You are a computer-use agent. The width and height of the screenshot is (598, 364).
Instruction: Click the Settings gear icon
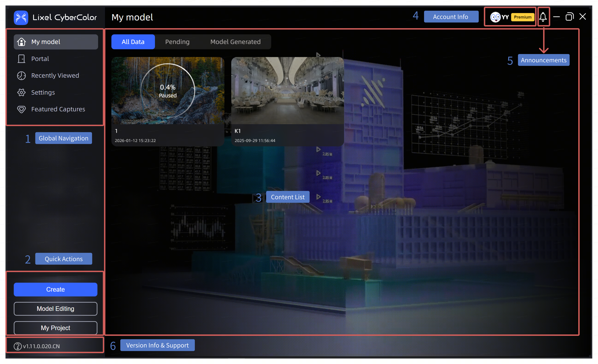(21, 92)
